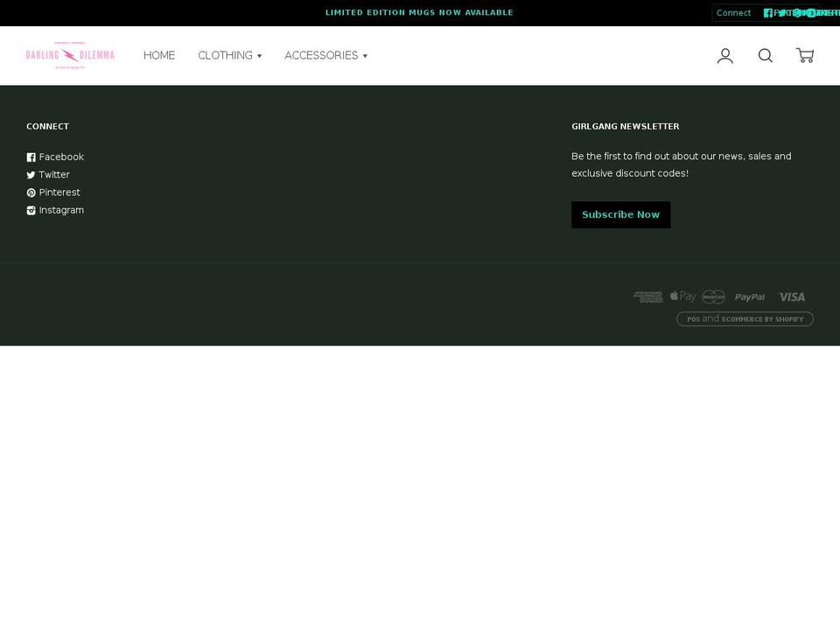Viewport: 840px width, 630px height.
Task: Open the user account icon
Action: 724,56
